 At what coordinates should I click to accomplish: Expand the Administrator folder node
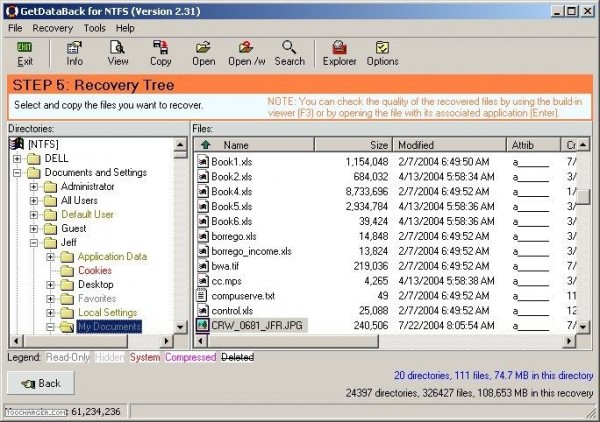pos(35,187)
